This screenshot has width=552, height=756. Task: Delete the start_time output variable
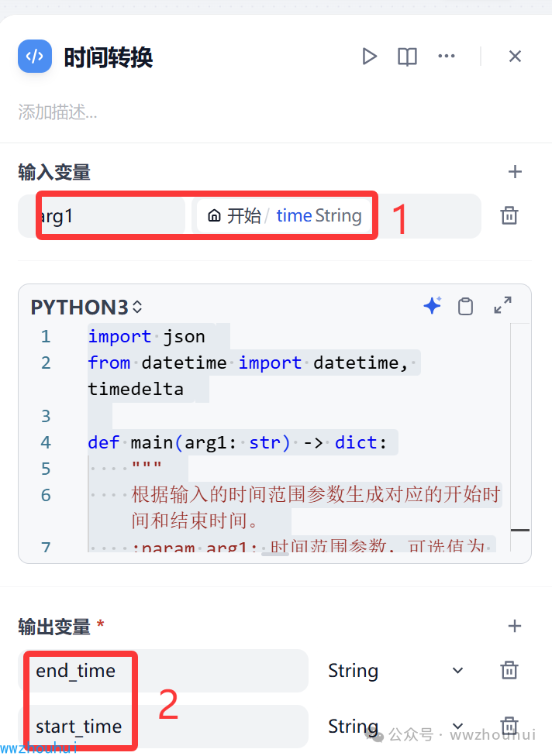pos(509,726)
